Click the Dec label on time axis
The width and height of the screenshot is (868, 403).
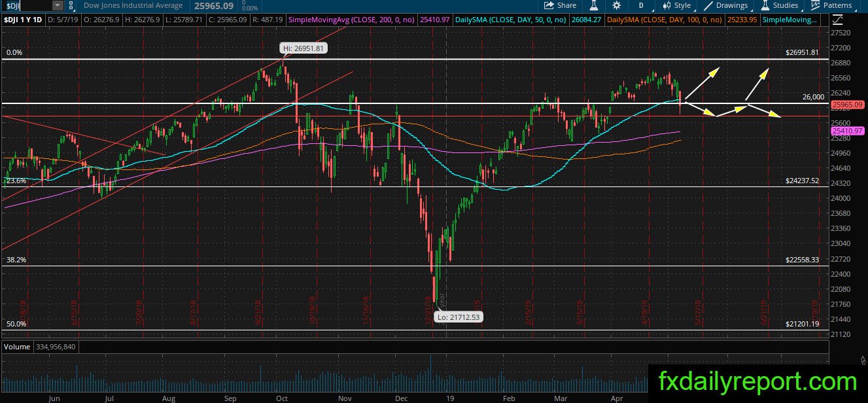tap(402, 398)
